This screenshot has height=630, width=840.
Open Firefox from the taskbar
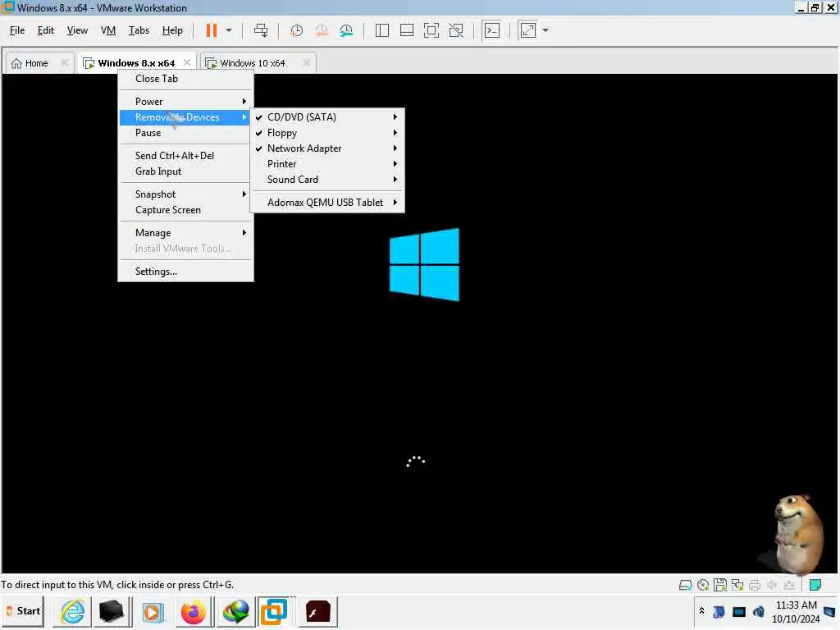[193, 612]
